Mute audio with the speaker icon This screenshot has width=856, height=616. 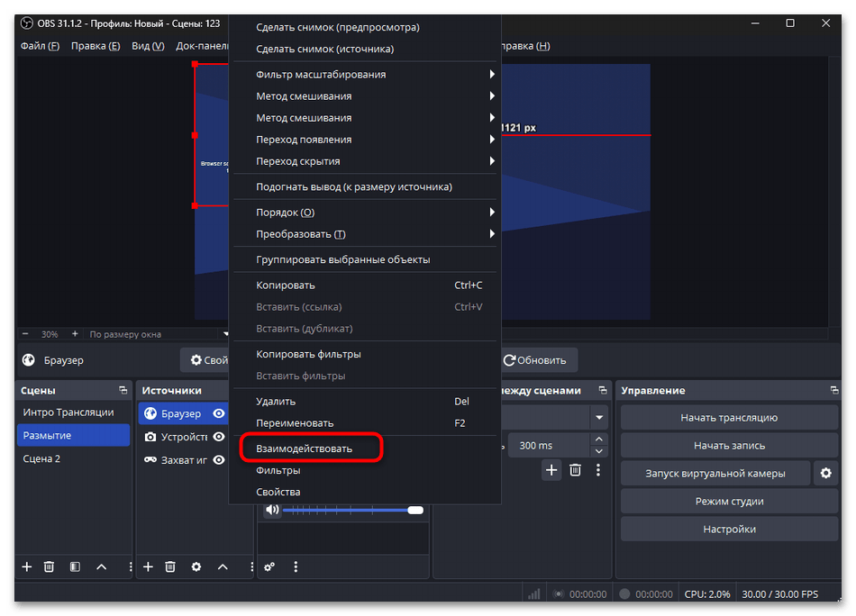pos(271,510)
